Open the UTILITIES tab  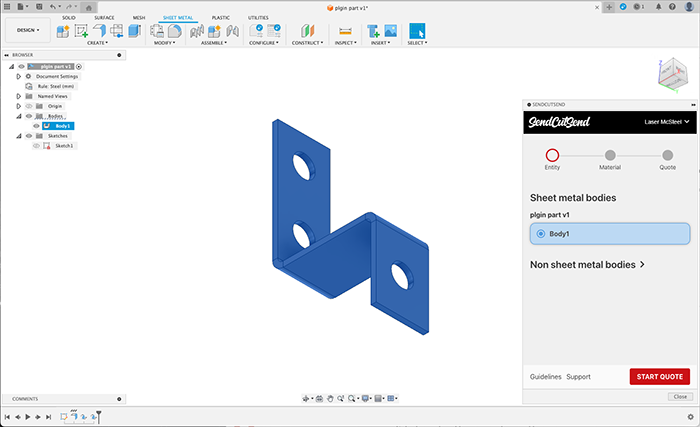(x=258, y=18)
